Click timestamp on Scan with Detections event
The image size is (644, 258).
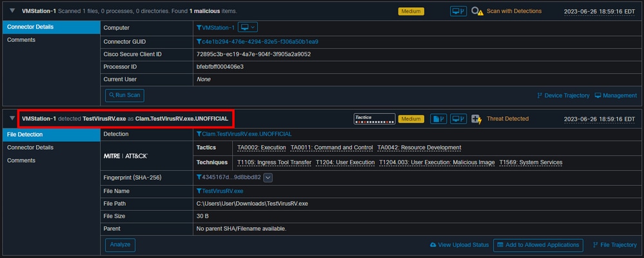point(600,12)
